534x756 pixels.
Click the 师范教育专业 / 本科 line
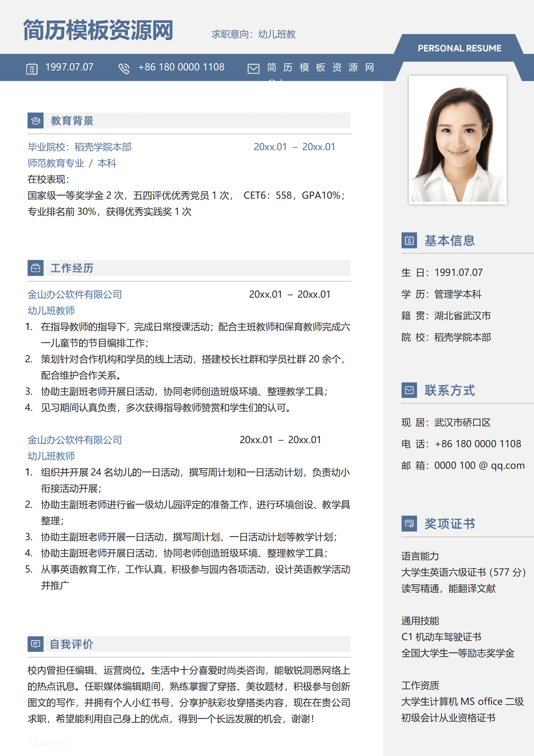72,163
